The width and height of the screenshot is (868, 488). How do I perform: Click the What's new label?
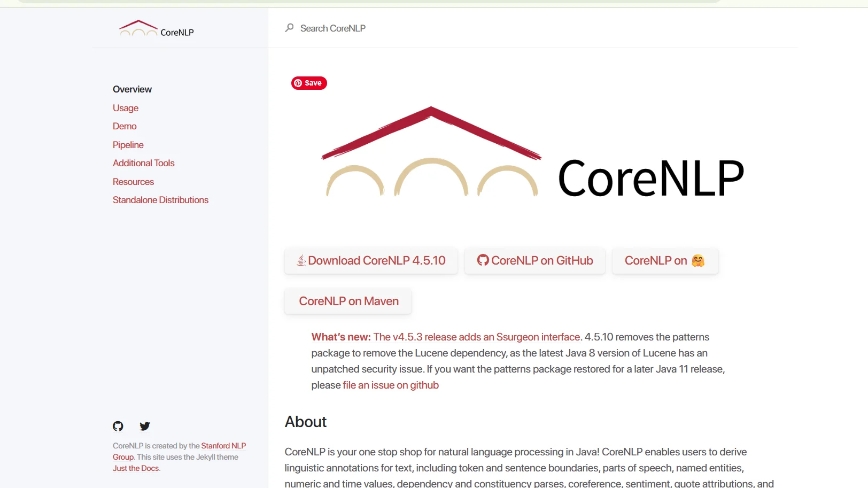pos(341,337)
